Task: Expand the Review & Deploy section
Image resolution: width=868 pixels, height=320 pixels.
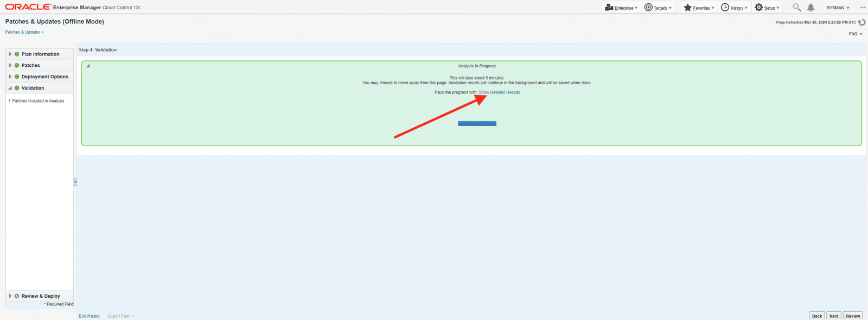Action: pos(10,296)
